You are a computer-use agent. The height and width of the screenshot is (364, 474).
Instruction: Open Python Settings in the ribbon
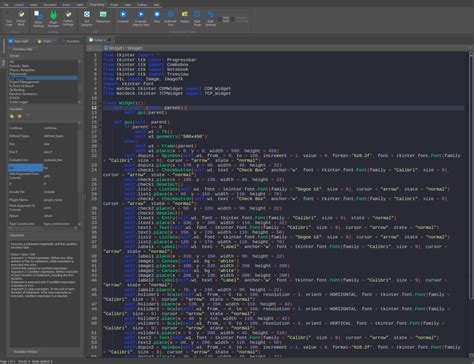68,18
